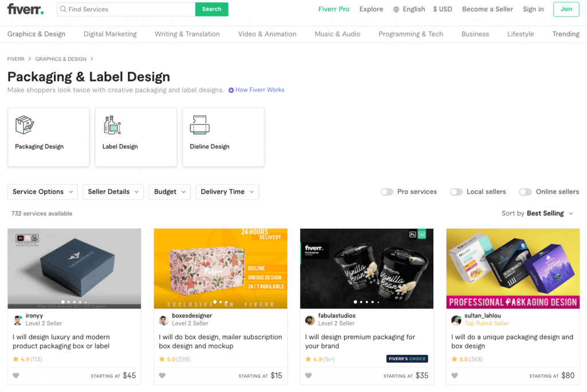Open the Seller Details dropdown
This screenshot has width=587, height=392.
tap(113, 191)
